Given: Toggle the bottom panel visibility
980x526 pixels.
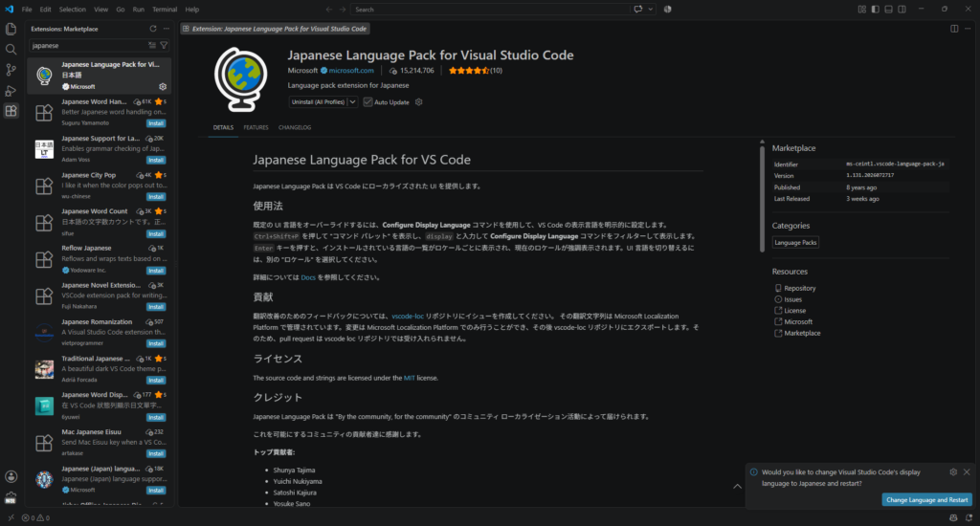Looking at the screenshot, I should tap(888, 10).
